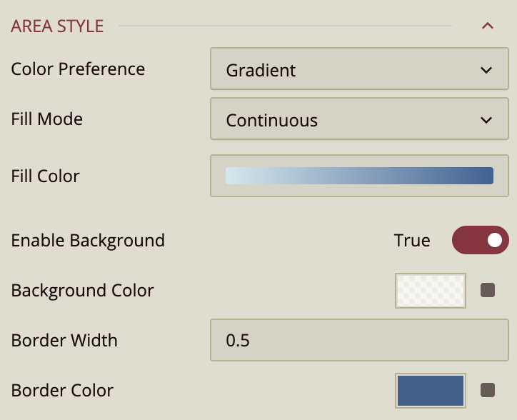This screenshot has width=517, height=420.
Task: Click the Gradient value in Color Preference
Action: tap(261, 70)
